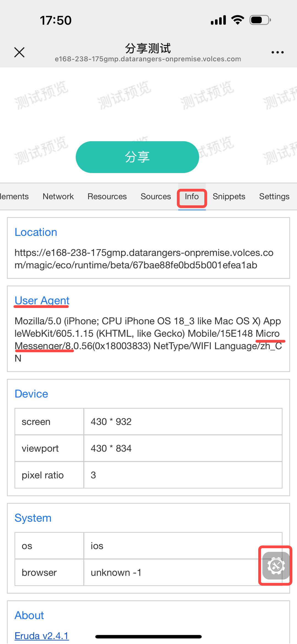The image size is (297, 644).
Task: Tap the Location section heading
Action: tap(36, 232)
